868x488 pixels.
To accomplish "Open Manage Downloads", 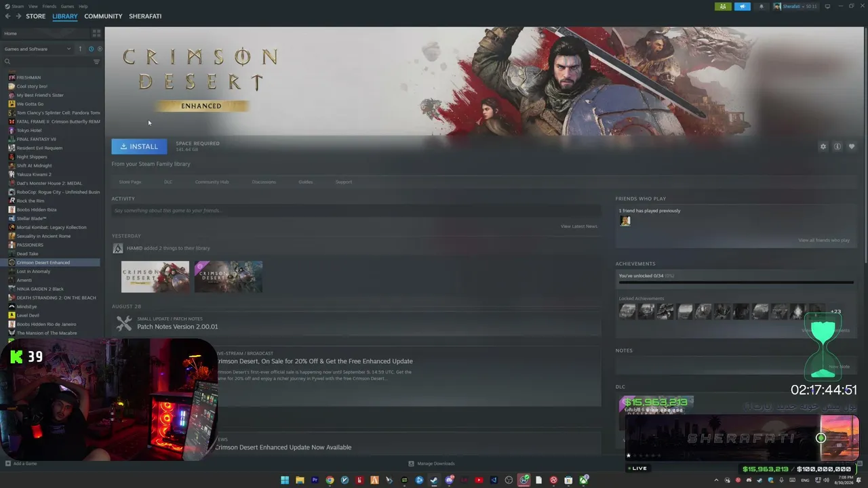I will (432, 464).
